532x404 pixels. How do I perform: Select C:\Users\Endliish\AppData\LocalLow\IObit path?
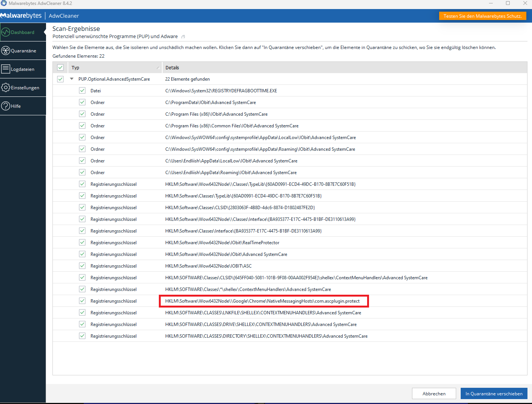(231, 161)
